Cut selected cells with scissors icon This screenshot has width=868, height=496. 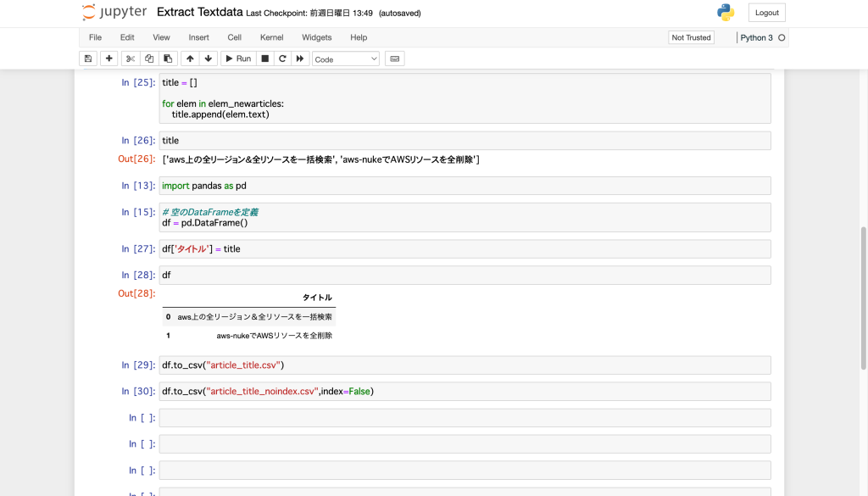click(x=130, y=59)
